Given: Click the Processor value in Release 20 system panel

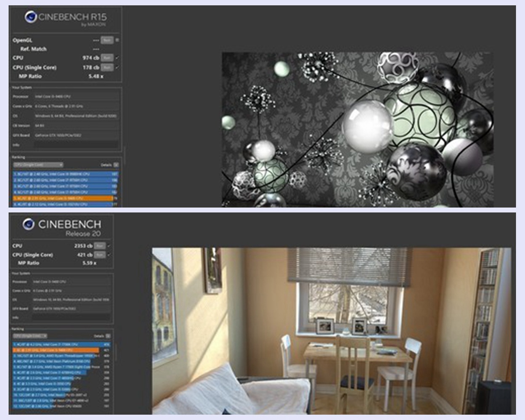Looking at the screenshot, I should coord(50,282).
